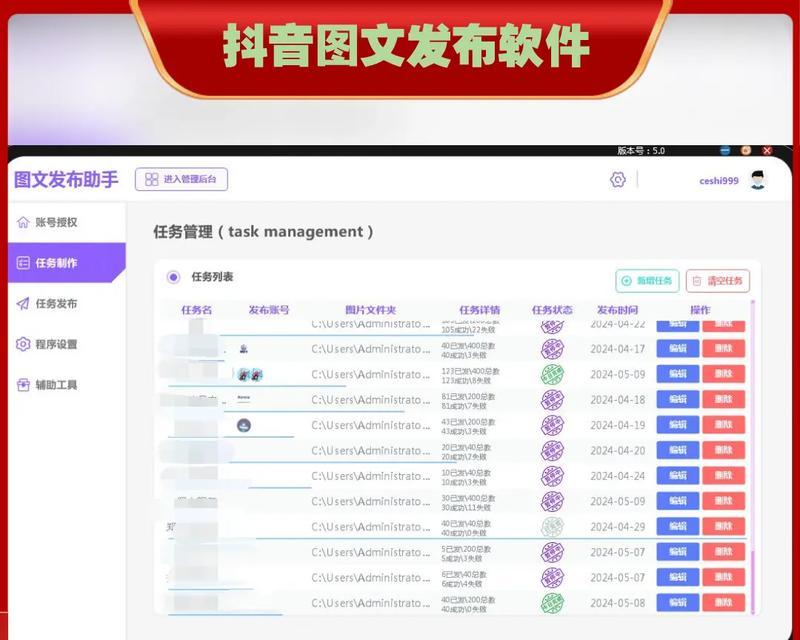Edit the 123已发\400总数 task
800x640 pixels.
[678, 374]
